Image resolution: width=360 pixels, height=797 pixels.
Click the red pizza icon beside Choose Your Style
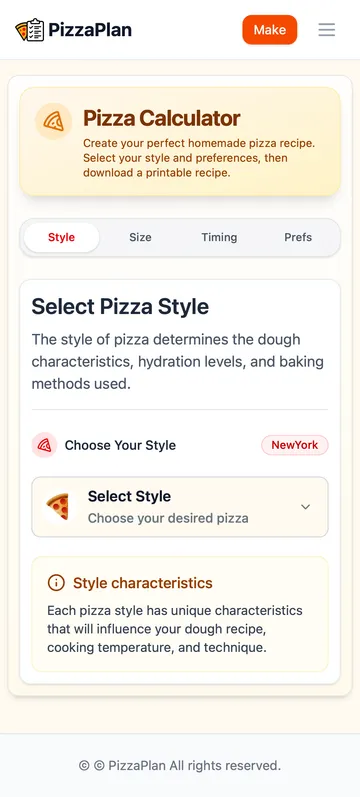pos(44,445)
